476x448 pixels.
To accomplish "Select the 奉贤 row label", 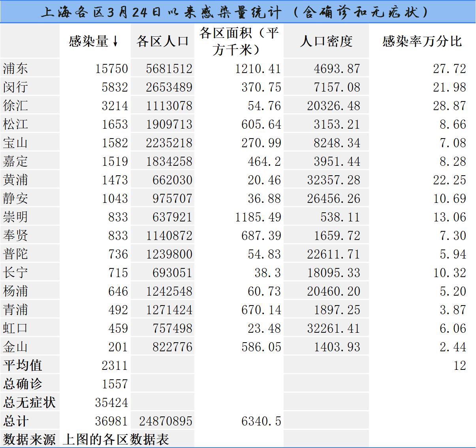I will point(15,236).
